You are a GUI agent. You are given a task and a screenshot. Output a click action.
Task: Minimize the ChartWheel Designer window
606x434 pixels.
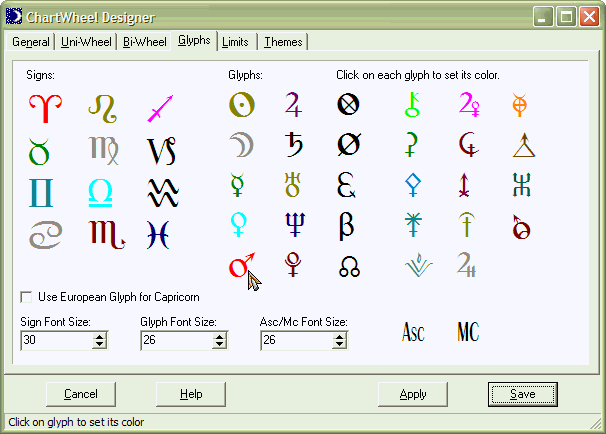click(x=543, y=17)
